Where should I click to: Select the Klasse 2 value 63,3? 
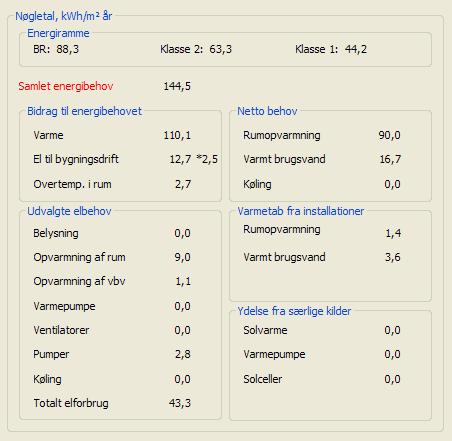pyautogui.click(x=220, y=49)
